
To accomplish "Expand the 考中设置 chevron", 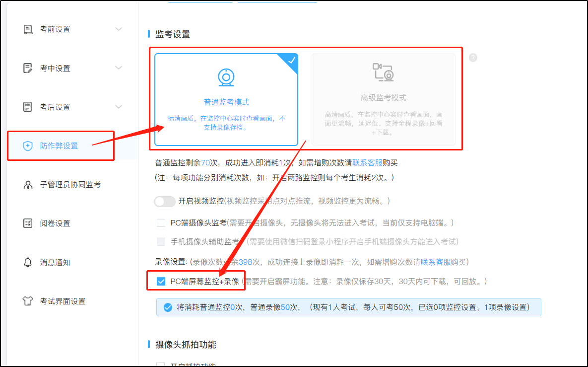I will [119, 68].
